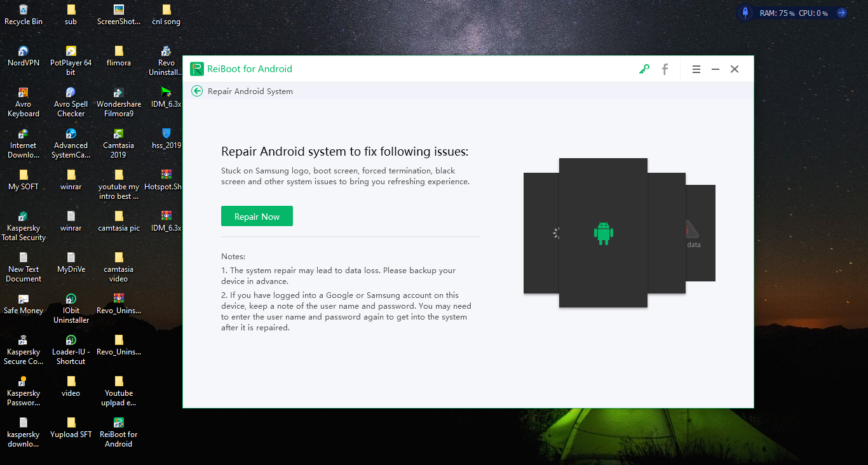Image resolution: width=868 pixels, height=465 pixels.
Task: Select the camtasia video folder
Action: click(x=119, y=267)
